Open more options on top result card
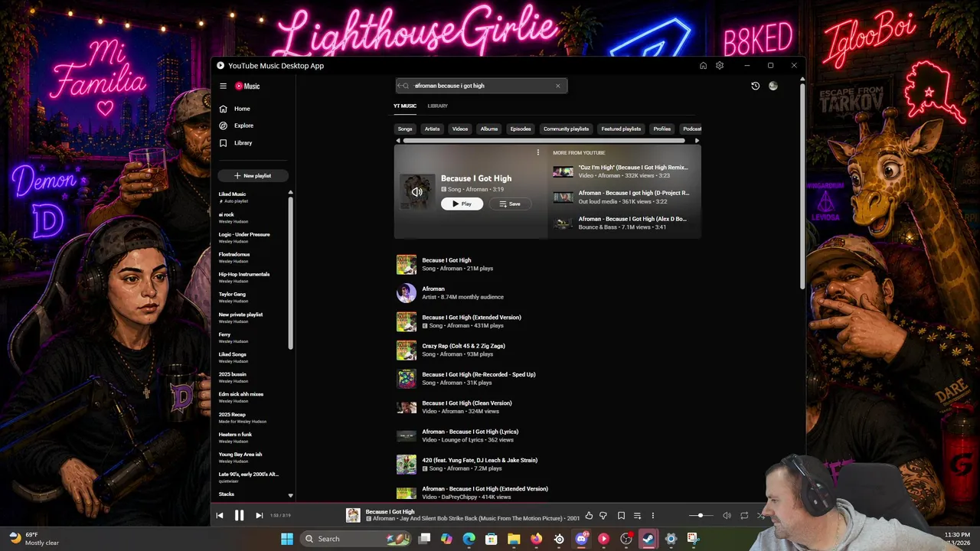 click(x=537, y=152)
